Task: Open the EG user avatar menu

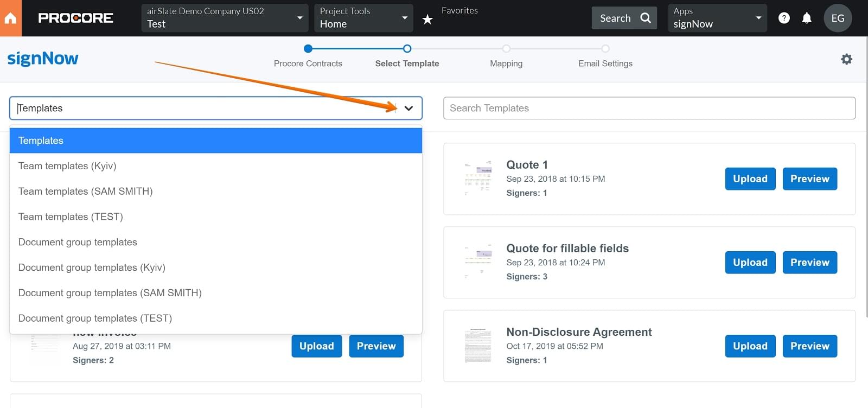Action: [x=838, y=18]
